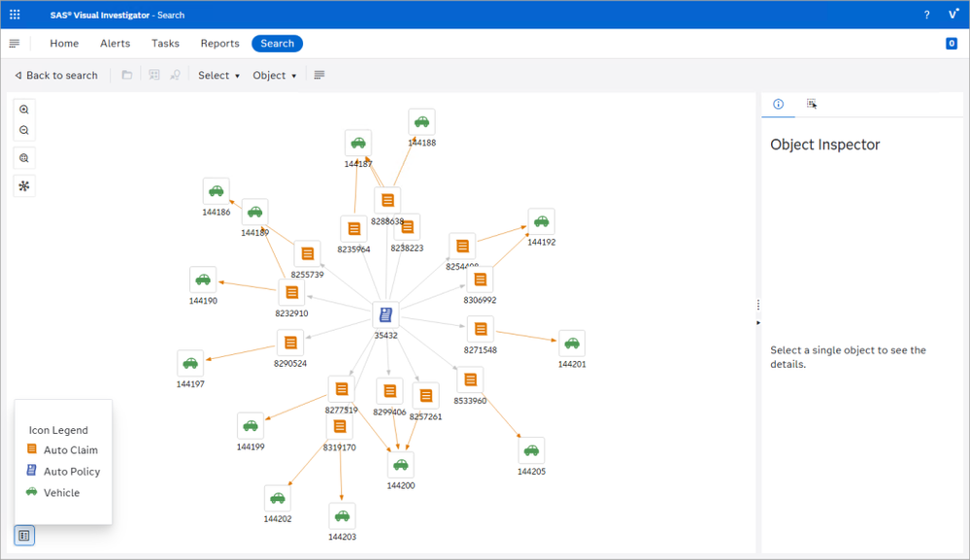Open the list view toolbar icon
Screen dimensions: 970x560
pos(319,75)
